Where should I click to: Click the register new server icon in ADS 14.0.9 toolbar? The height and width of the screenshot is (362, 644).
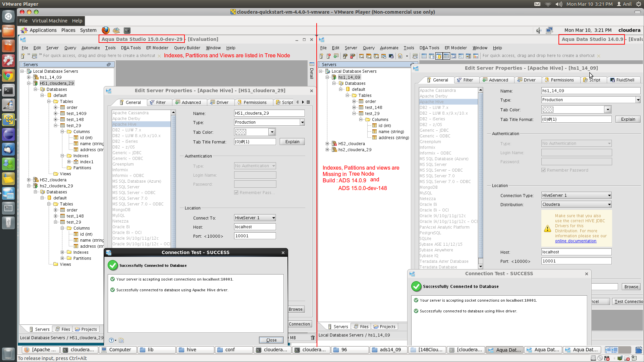click(321, 56)
